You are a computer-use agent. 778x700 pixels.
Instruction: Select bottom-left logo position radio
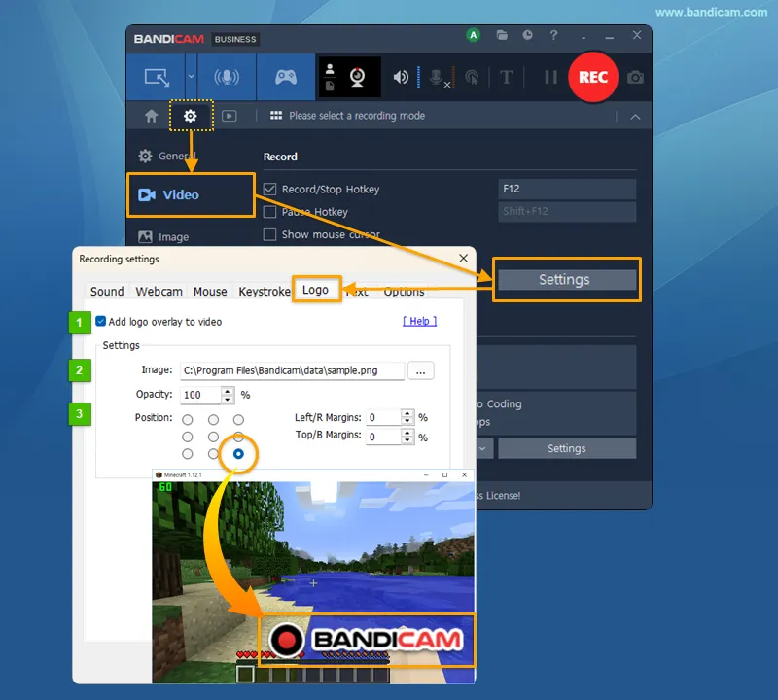coord(187,454)
